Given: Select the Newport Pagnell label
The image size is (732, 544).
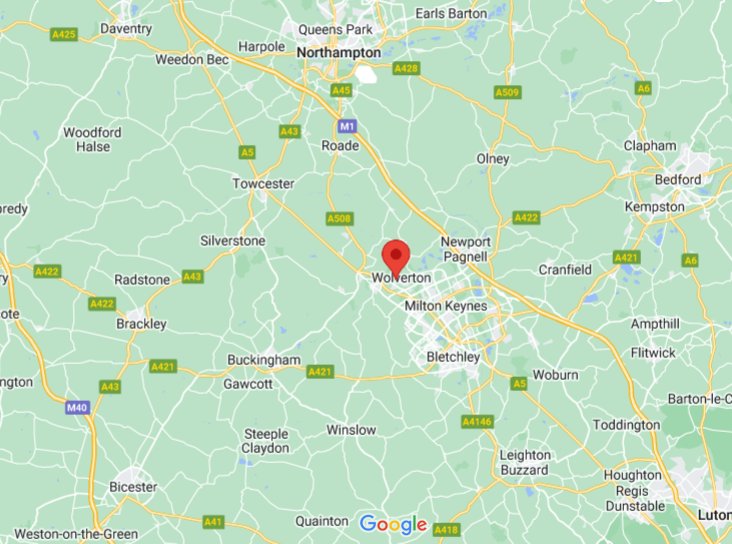Looking at the screenshot, I should point(465,249).
